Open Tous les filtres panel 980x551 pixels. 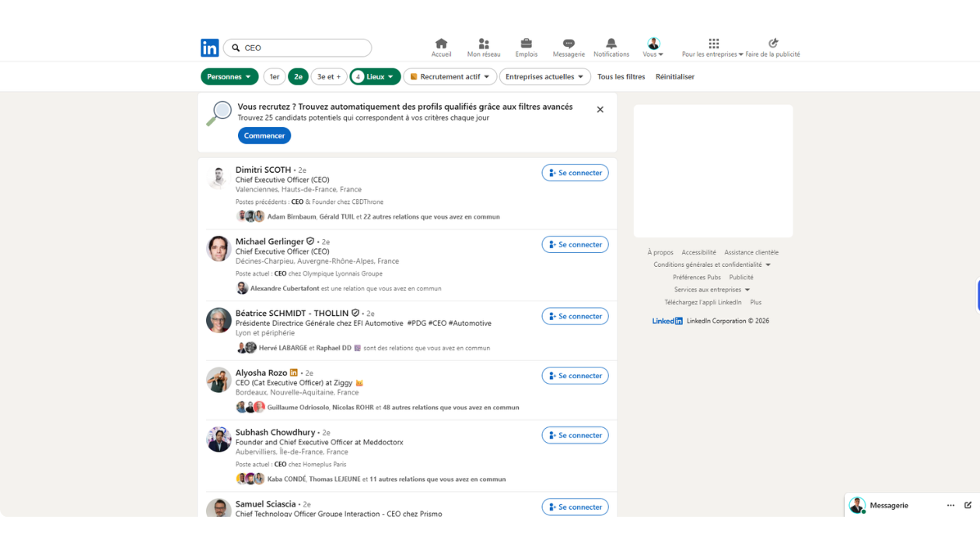pos(621,76)
